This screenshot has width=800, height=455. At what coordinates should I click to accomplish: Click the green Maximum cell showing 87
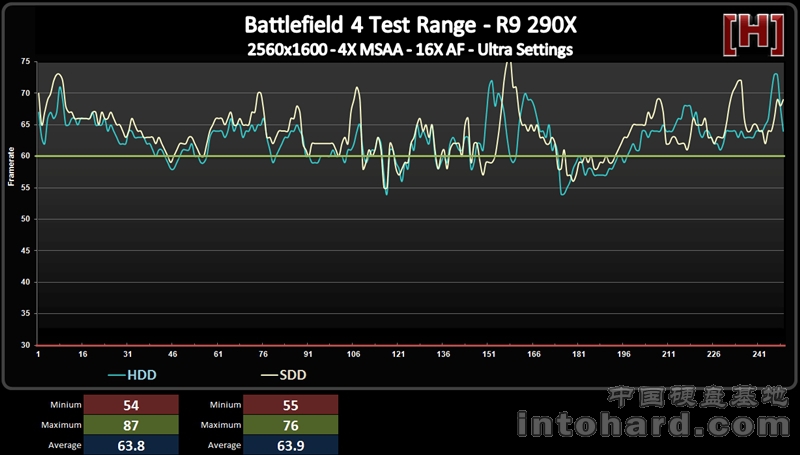point(131,425)
